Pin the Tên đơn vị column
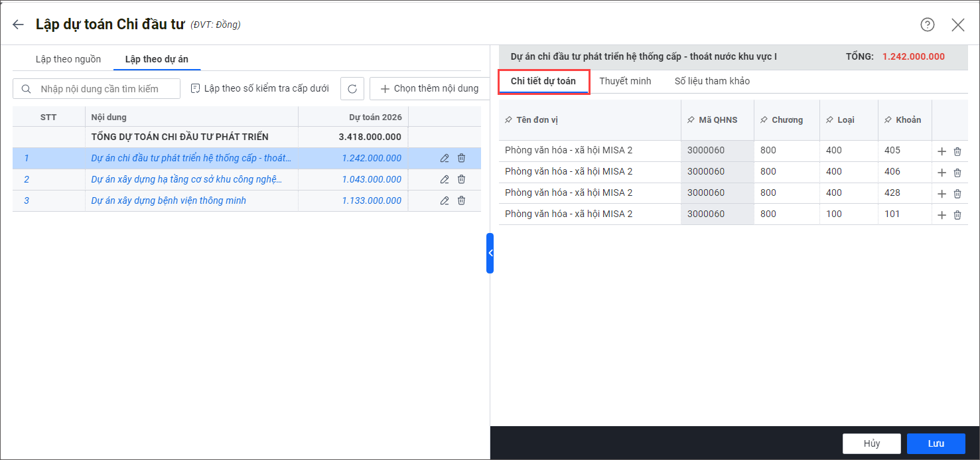 [508, 120]
